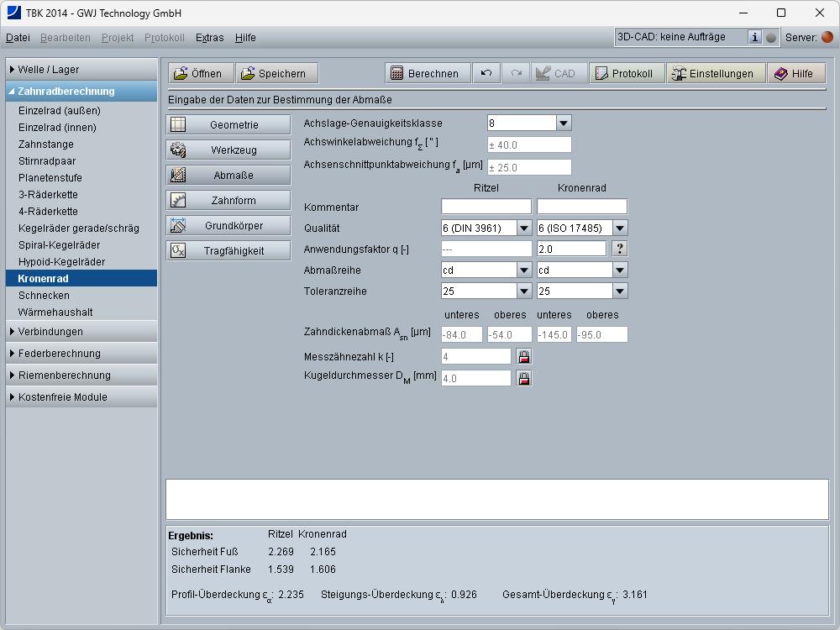Click the red server status indicator

point(827,37)
